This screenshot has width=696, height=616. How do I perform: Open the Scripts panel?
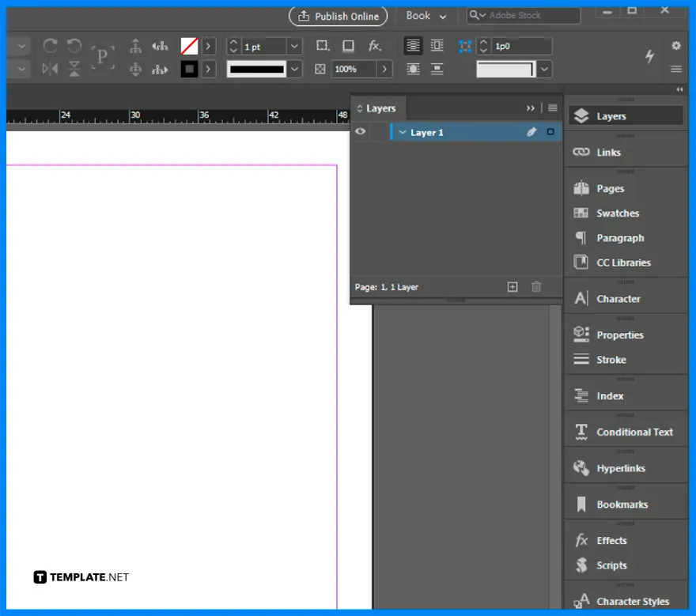pyautogui.click(x=610, y=565)
